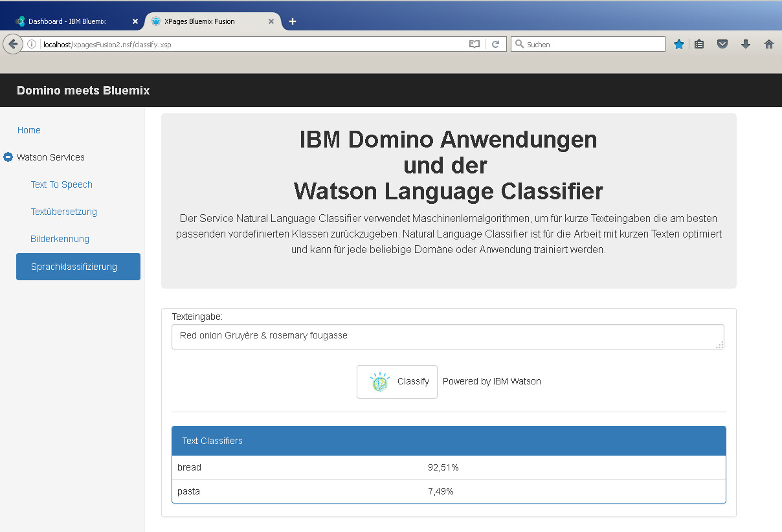Image resolution: width=782 pixels, height=532 pixels.
Task: Click the Powered by IBM Watson text
Action: pos(492,381)
